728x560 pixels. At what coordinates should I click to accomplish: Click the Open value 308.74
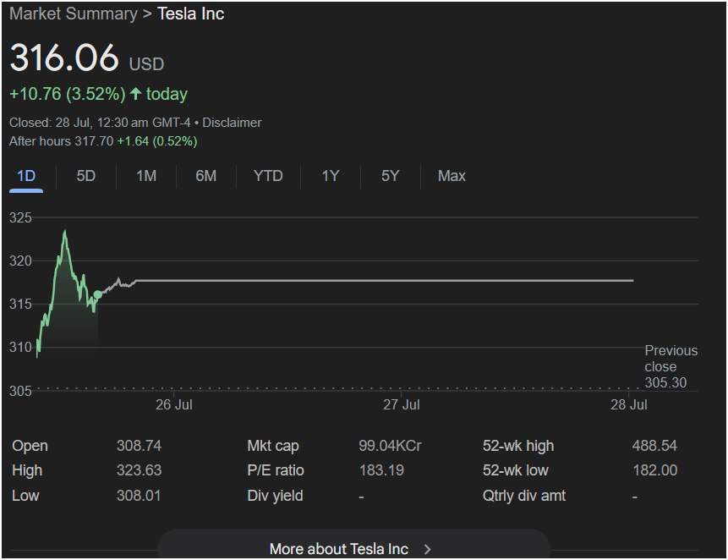139,446
